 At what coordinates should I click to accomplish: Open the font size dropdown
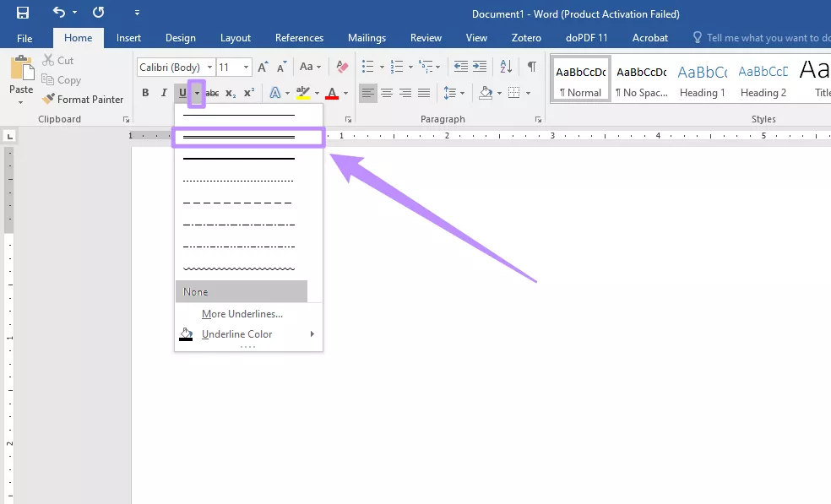pos(247,67)
